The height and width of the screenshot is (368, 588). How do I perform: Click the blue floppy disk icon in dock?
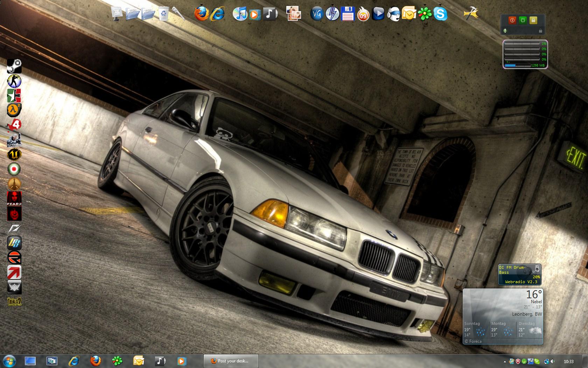coord(348,14)
